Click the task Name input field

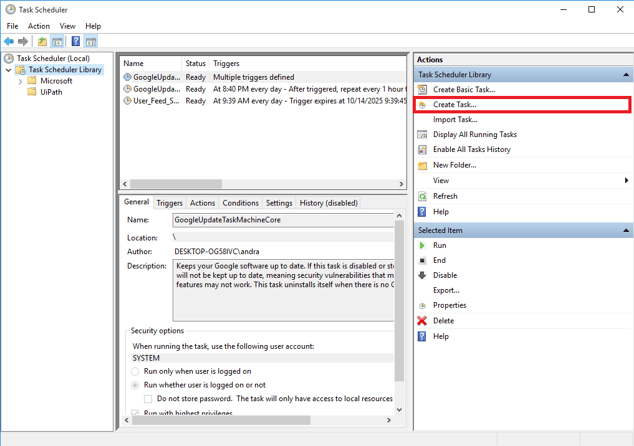[x=283, y=220]
